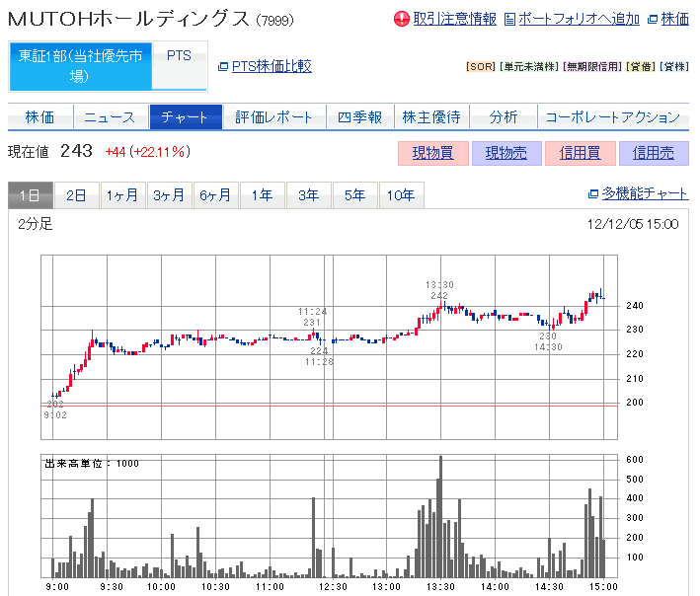The width and height of the screenshot is (700, 596).
Task: Select the 東証1部(当社優先市場) market tab
Action: (x=80, y=66)
